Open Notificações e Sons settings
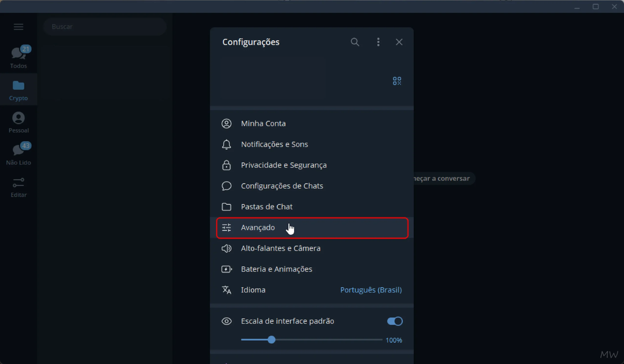Image resolution: width=624 pixels, height=364 pixels. click(312, 144)
